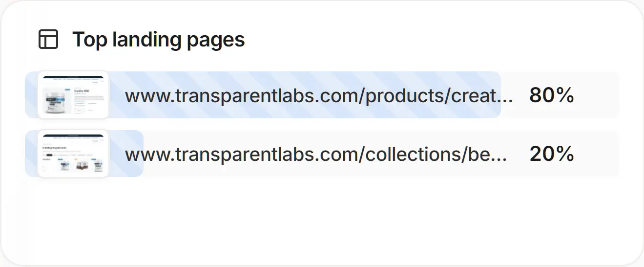Open the transparentlabs.com/products/creat... link
This screenshot has width=644, height=267.
tap(319, 96)
